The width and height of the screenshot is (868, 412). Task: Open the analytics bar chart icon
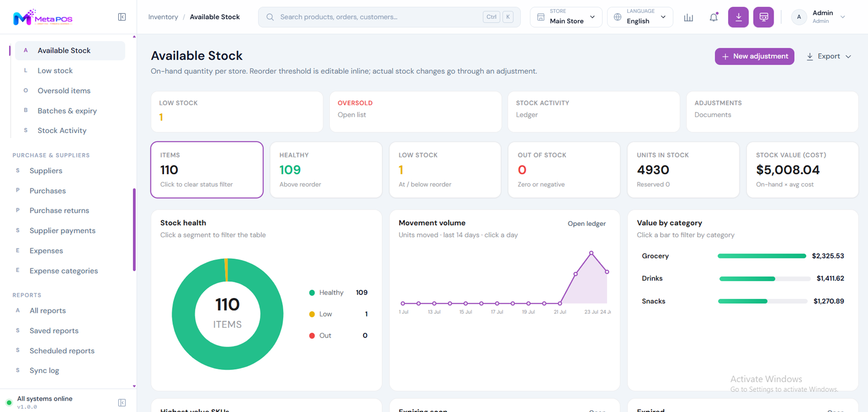pos(688,17)
